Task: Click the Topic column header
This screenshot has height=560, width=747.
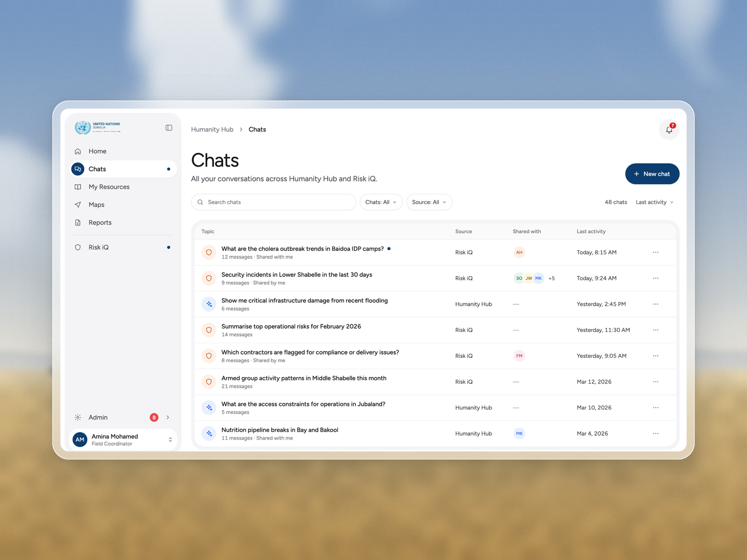Action: tap(208, 231)
